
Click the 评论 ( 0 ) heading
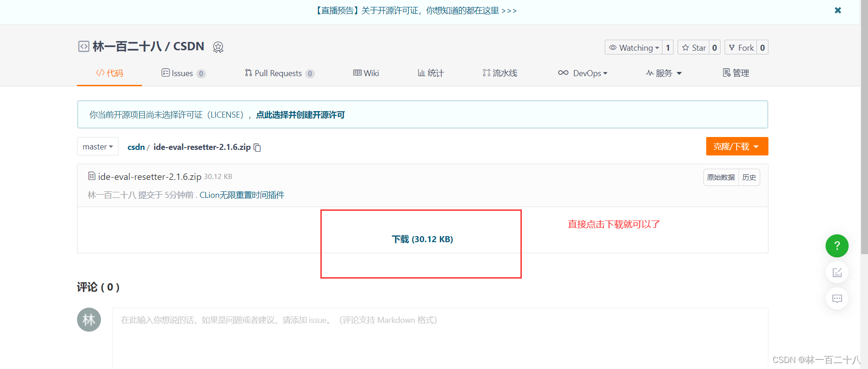(x=98, y=287)
